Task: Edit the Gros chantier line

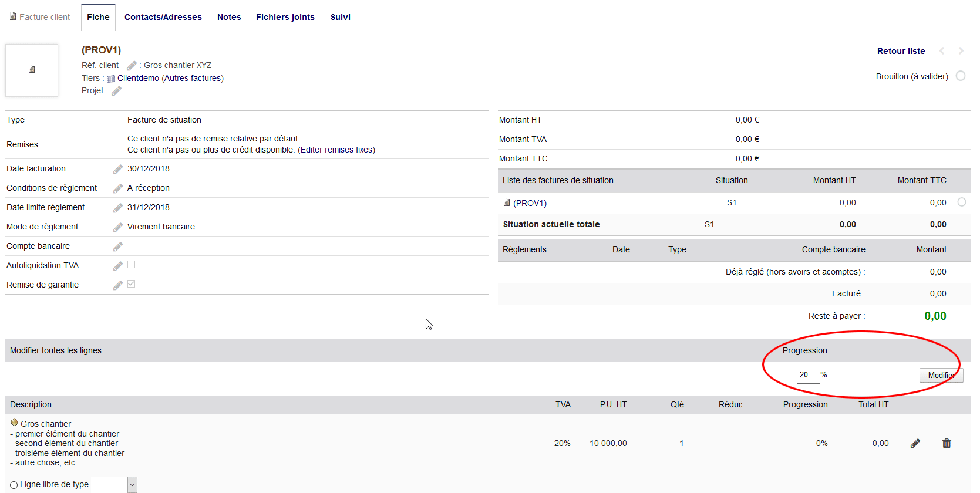Action: tap(915, 444)
